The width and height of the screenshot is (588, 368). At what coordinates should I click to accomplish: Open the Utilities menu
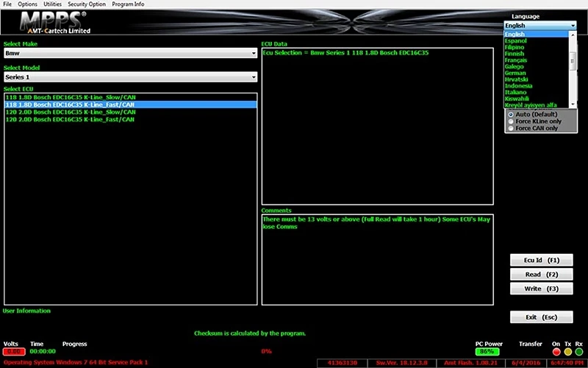(x=52, y=4)
